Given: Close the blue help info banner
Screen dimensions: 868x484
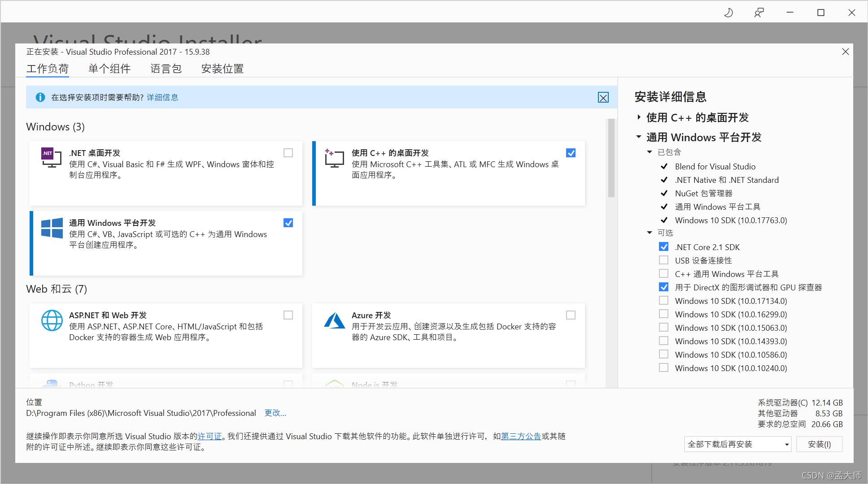Looking at the screenshot, I should point(603,97).
